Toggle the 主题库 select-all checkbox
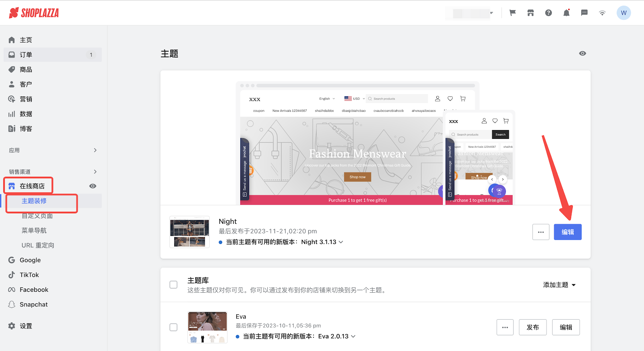 pyautogui.click(x=173, y=285)
